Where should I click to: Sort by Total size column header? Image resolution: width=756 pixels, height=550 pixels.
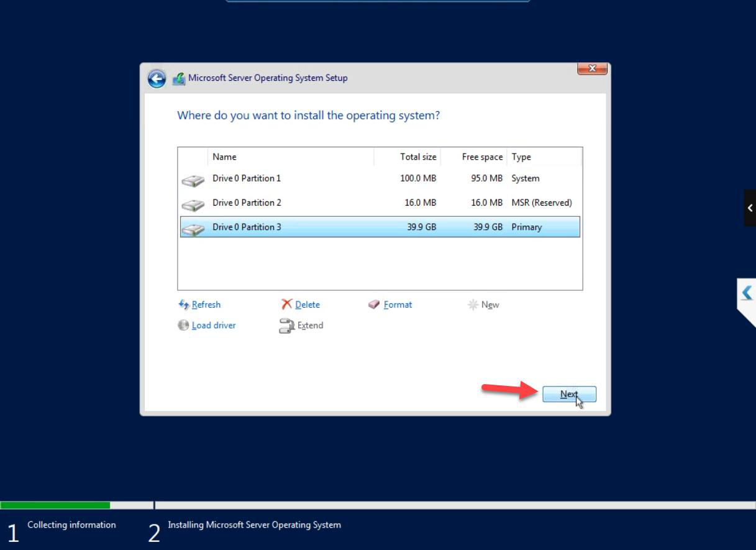coord(408,157)
